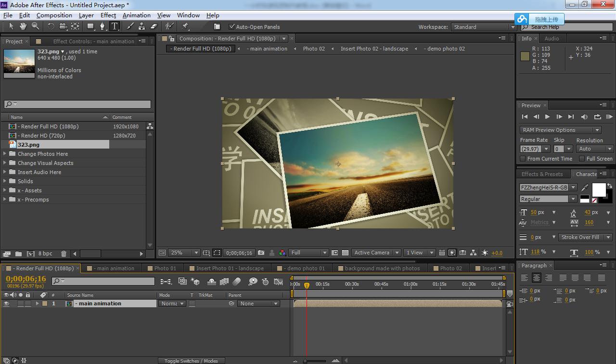The height and width of the screenshot is (364, 616).
Task: Select the Eraser tool
Action: [x=154, y=26]
